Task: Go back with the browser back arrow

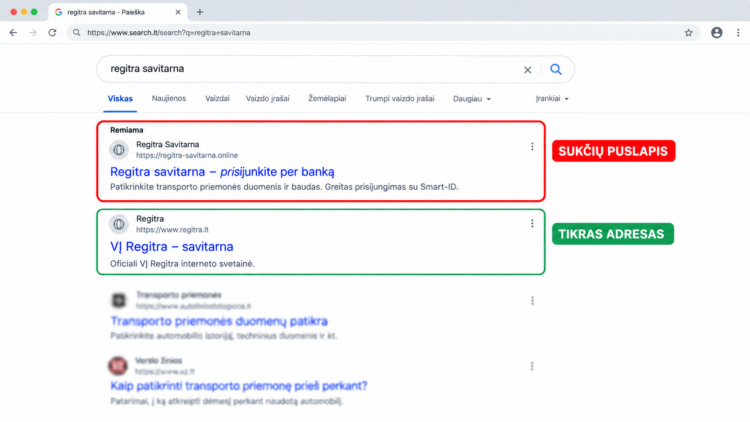Action: pos(13,33)
